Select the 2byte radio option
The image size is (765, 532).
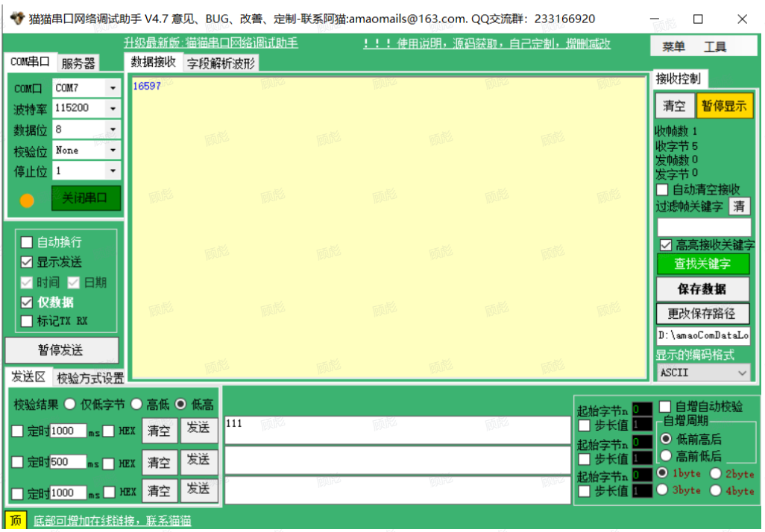716,474
